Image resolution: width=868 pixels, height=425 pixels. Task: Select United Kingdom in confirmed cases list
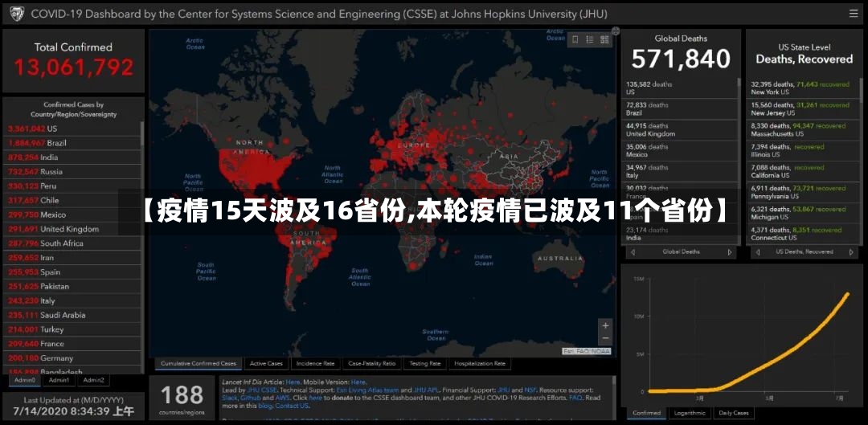[x=72, y=229]
